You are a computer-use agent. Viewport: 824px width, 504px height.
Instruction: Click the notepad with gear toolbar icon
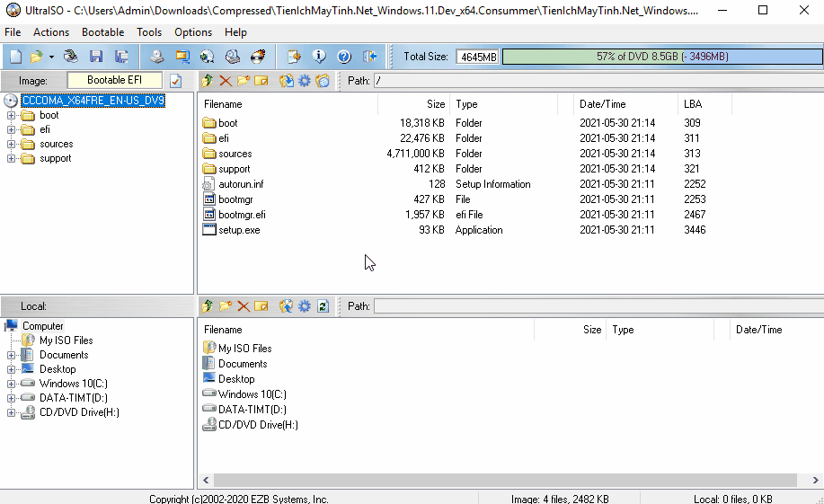pyautogui.click(x=294, y=57)
